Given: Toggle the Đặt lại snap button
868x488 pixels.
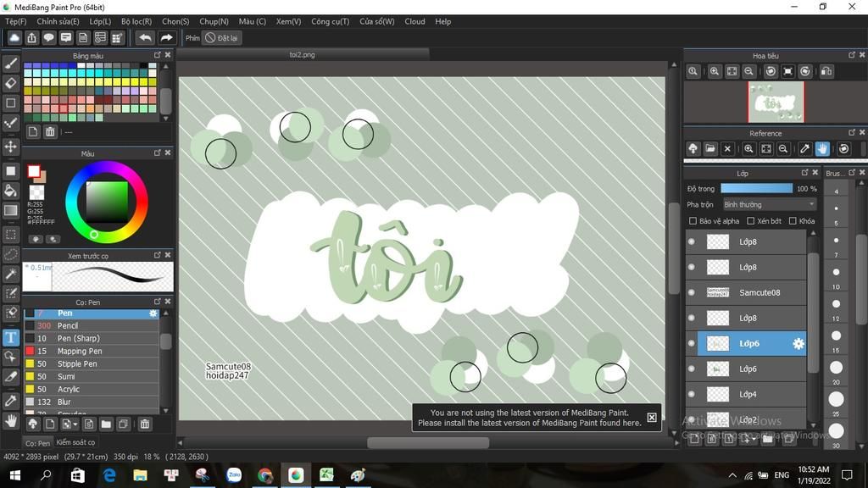Looking at the screenshot, I should coord(221,37).
